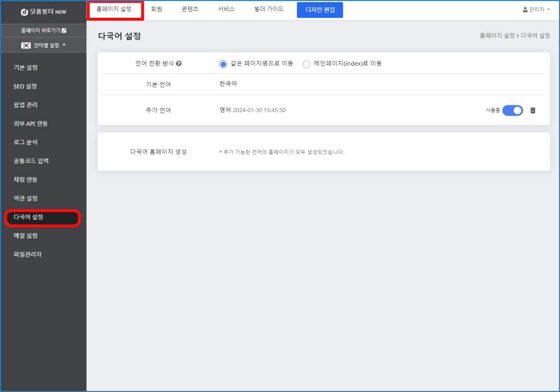Switch to the 콘텐츠 tab

click(x=190, y=9)
